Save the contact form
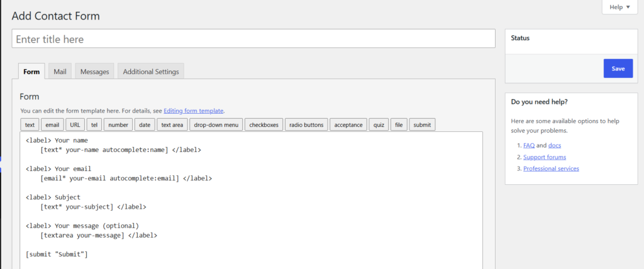The height and width of the screenshot is (269, 644). tap(618, 68)
